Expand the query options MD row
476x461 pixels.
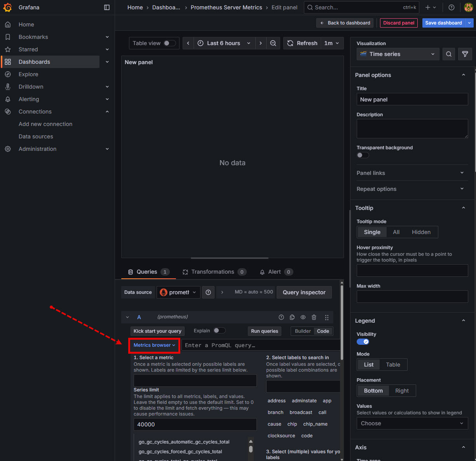(x=246, y=292)
